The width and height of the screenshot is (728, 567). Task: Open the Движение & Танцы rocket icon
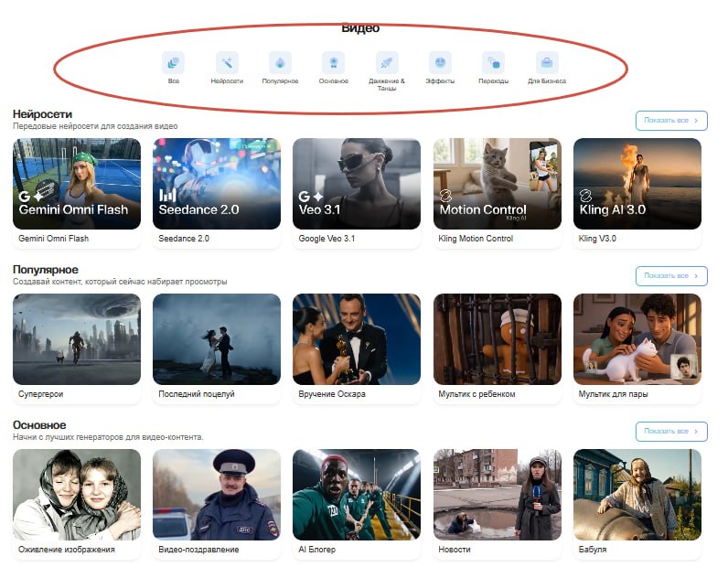pyautogui.click(x=387, y=63)
